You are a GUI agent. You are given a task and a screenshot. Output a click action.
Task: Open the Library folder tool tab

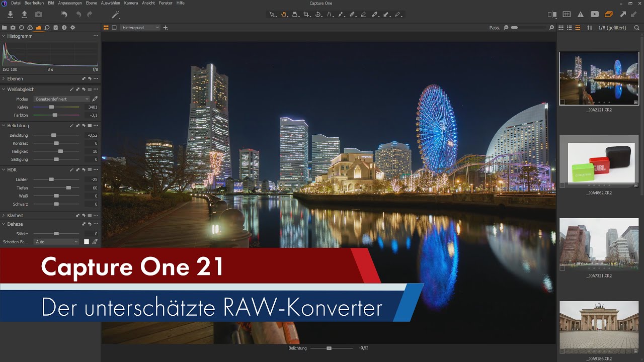point(5,28)
